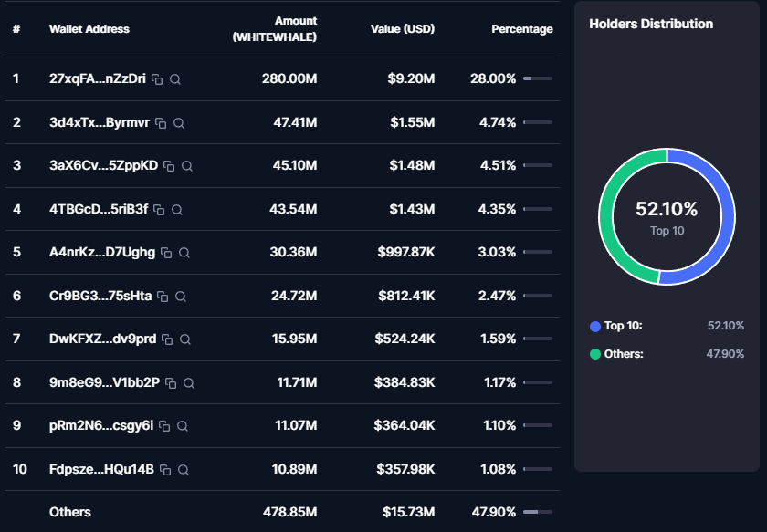Copy wallet address 4TBGcD...5riB3f
The image size is (767, 532).
coord(159,210)
